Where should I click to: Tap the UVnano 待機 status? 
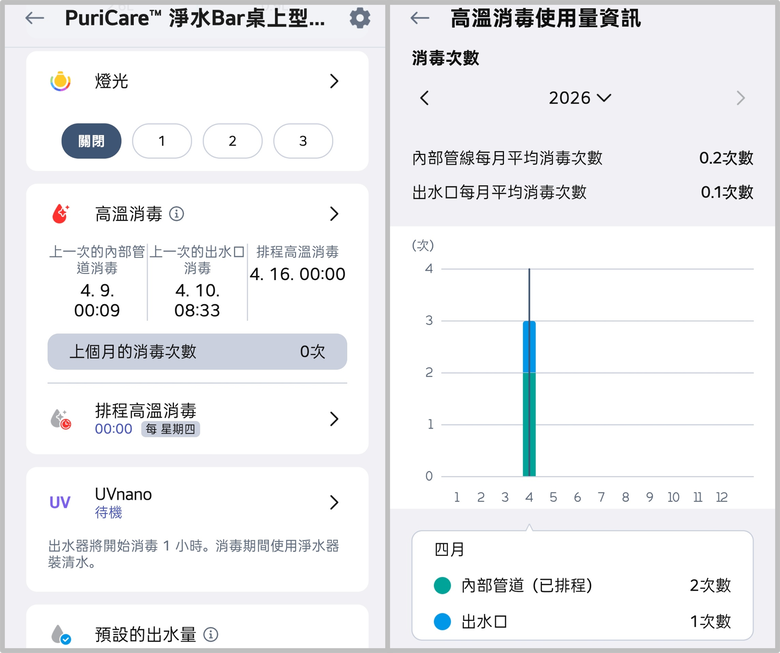[x=108, y=512]
